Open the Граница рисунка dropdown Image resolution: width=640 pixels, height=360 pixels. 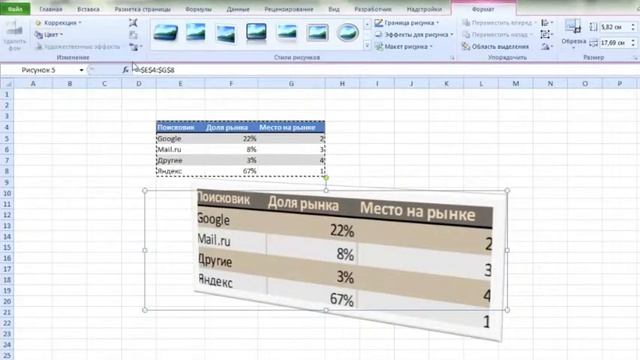[407, 23]
